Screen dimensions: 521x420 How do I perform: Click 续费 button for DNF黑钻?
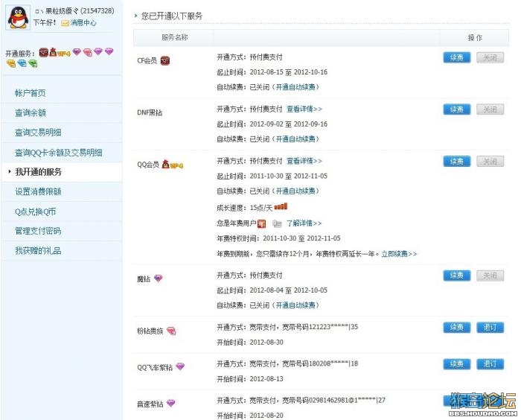click(456, 109)
